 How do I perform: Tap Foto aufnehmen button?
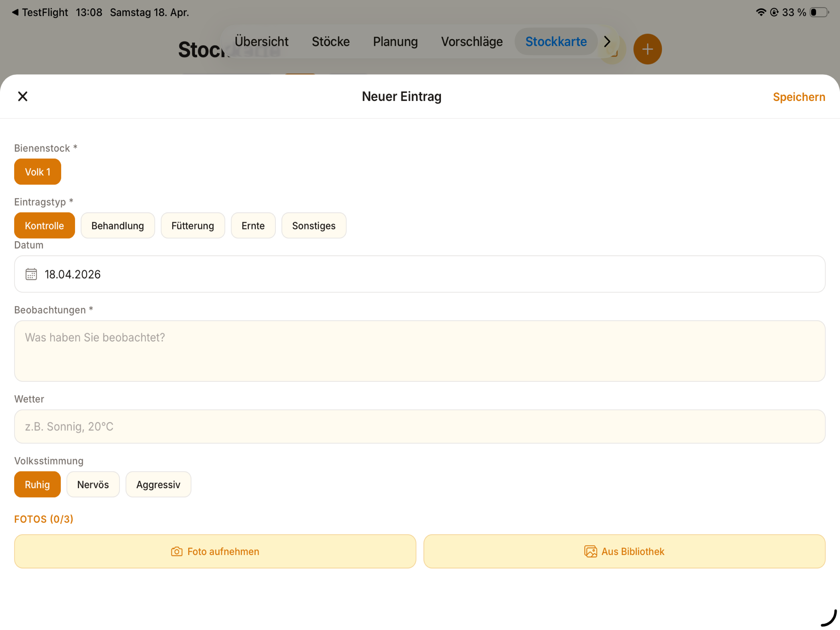click(215, 551)
